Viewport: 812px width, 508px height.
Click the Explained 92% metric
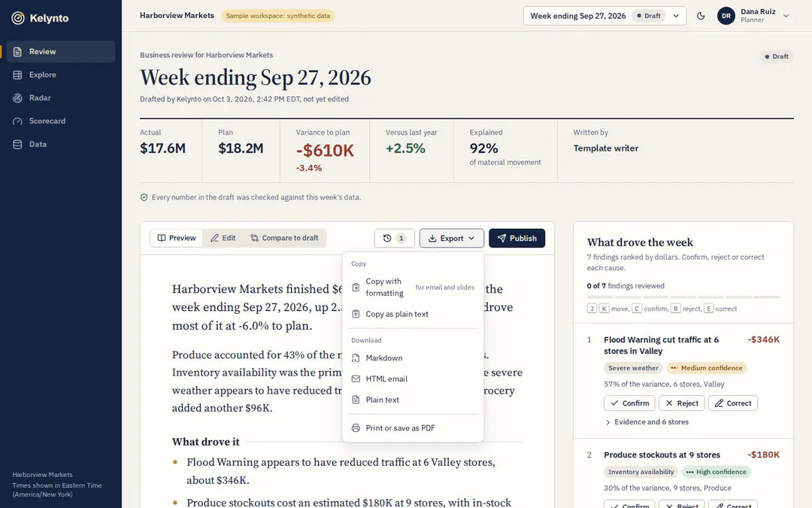483,148
